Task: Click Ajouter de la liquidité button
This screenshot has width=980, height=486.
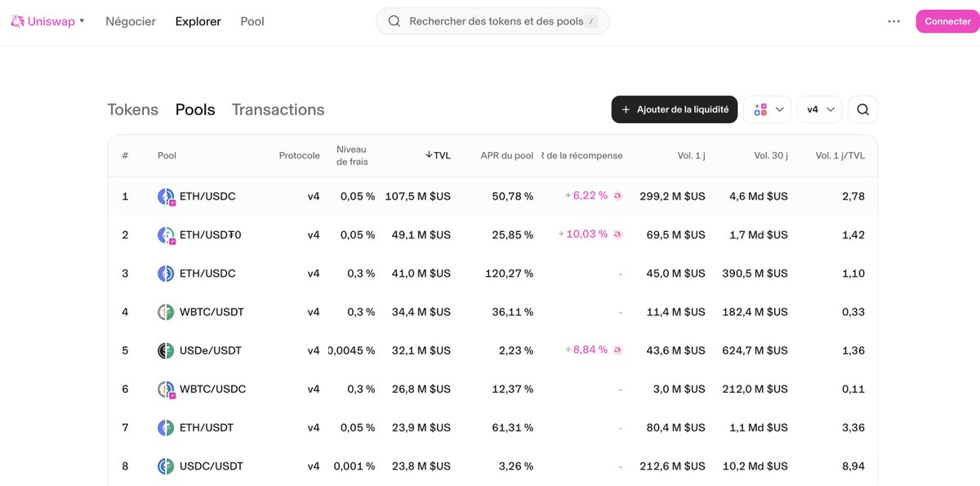Action: pos(675,109)
